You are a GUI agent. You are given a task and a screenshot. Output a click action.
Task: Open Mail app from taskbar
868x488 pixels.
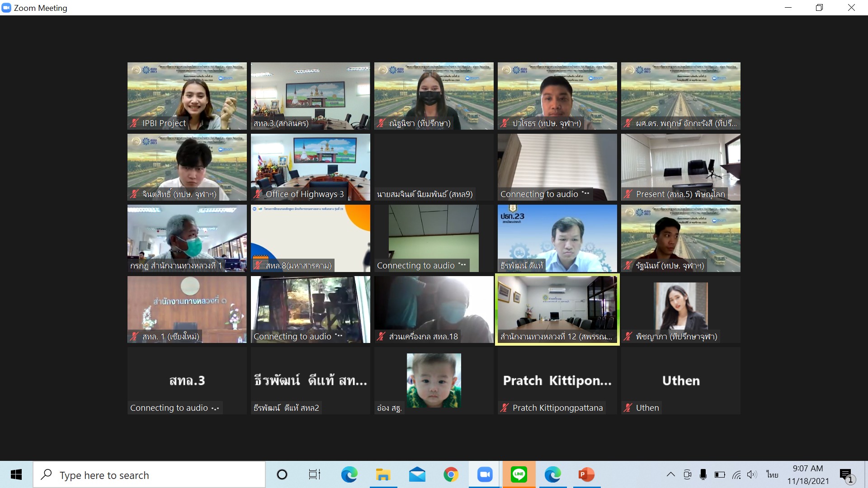(417, 474)
